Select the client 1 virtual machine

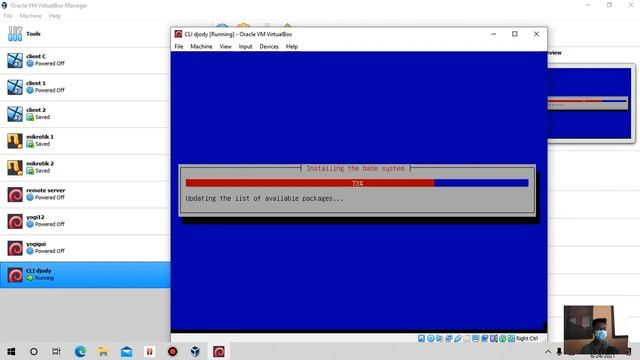(85, 87)
